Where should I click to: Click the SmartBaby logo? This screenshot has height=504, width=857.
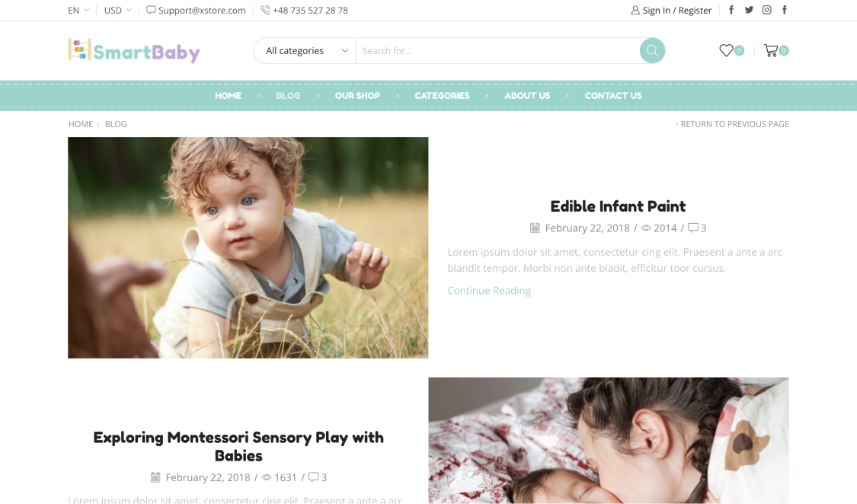(x=134, y=51)
